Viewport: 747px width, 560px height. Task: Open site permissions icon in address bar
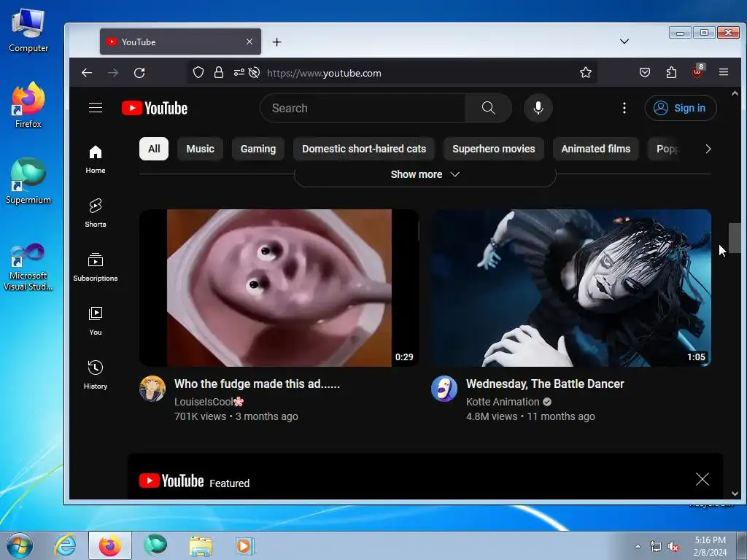(x=239, y=73)
